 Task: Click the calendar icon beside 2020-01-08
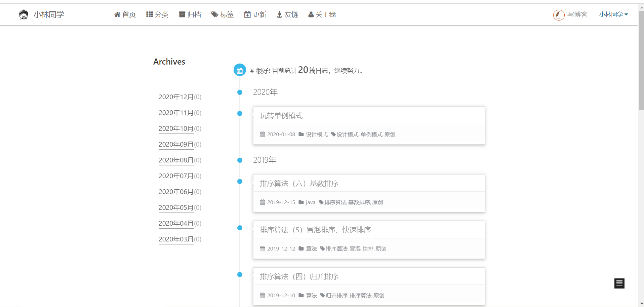click(x=263, y=134)
